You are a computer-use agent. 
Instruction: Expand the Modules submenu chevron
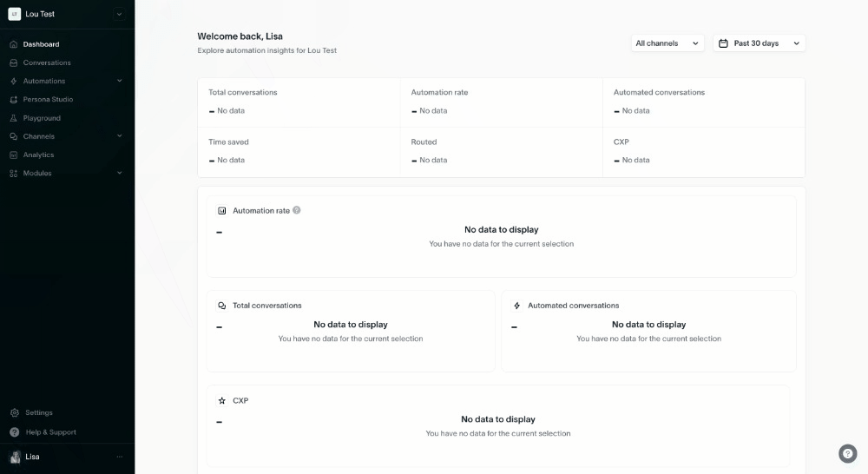point(120,173)
